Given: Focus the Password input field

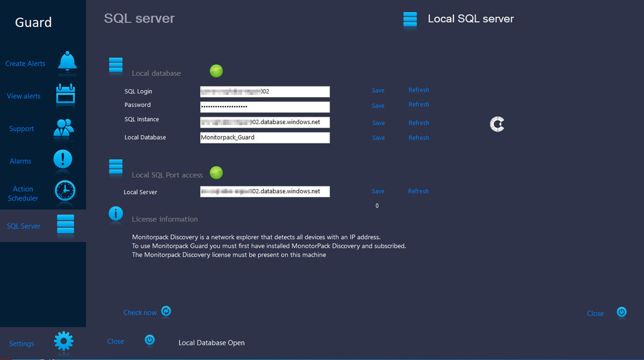Looking at the screenshot, I should click(265, 107).
